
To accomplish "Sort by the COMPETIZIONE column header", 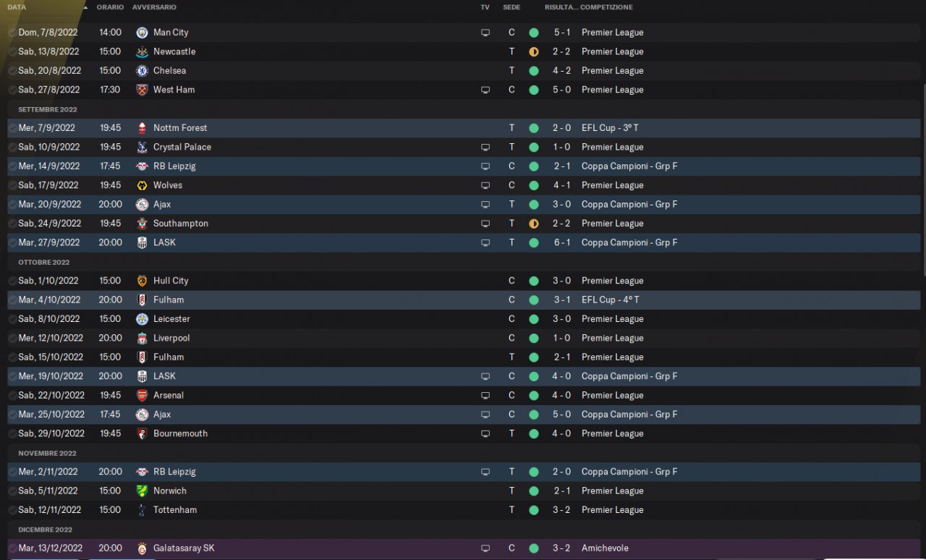I will (606, 7).
